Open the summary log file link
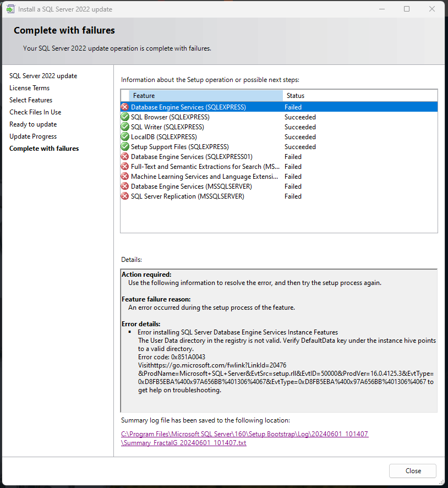 point(245,438)
